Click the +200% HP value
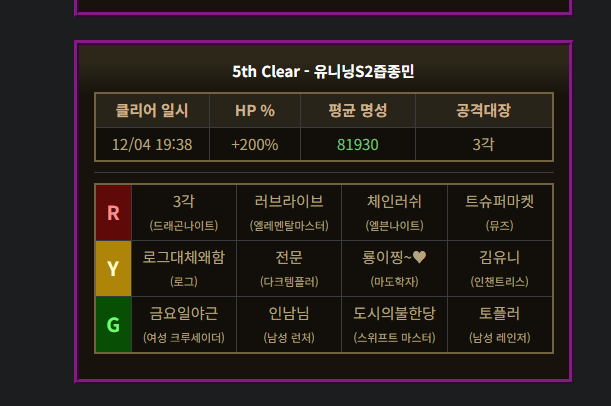 pos(254,144)
